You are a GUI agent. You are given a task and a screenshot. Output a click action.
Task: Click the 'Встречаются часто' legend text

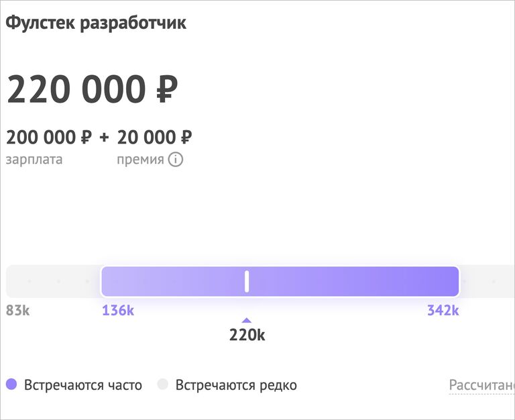[83, 385]
